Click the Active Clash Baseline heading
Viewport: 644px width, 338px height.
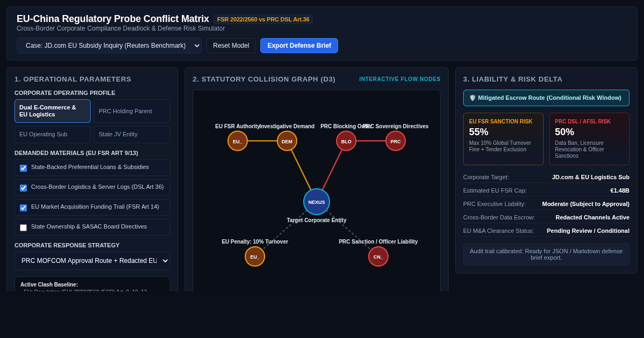49,285
